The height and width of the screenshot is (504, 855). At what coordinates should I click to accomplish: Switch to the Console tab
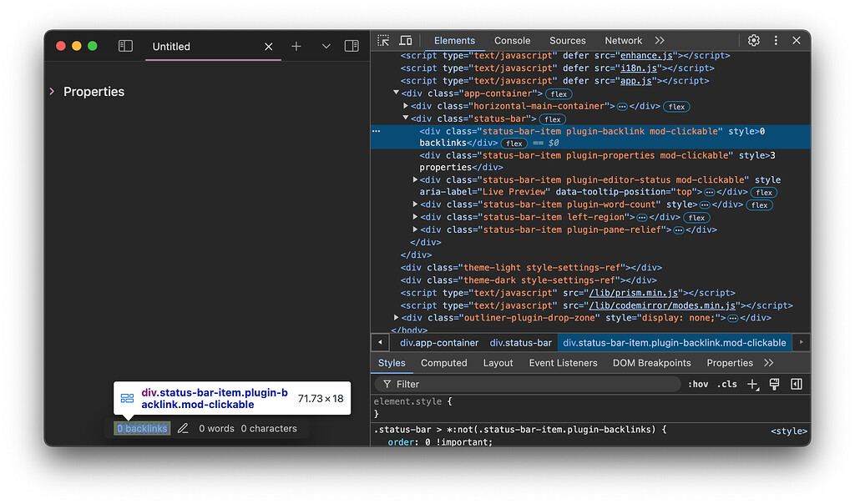[x=512, y=40]
